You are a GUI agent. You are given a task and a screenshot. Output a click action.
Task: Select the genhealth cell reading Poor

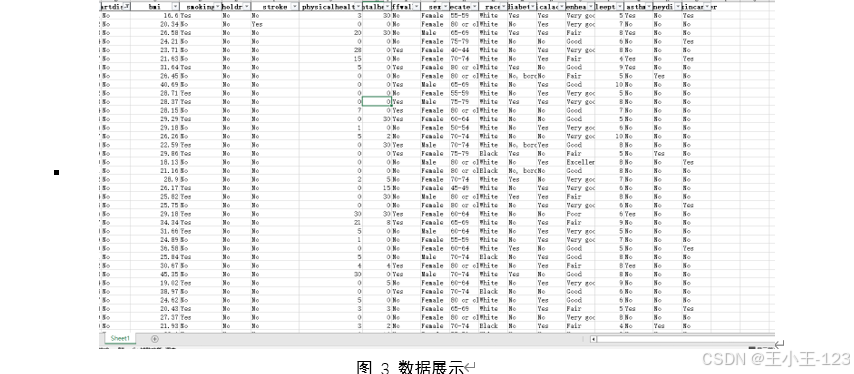(580, 214)
